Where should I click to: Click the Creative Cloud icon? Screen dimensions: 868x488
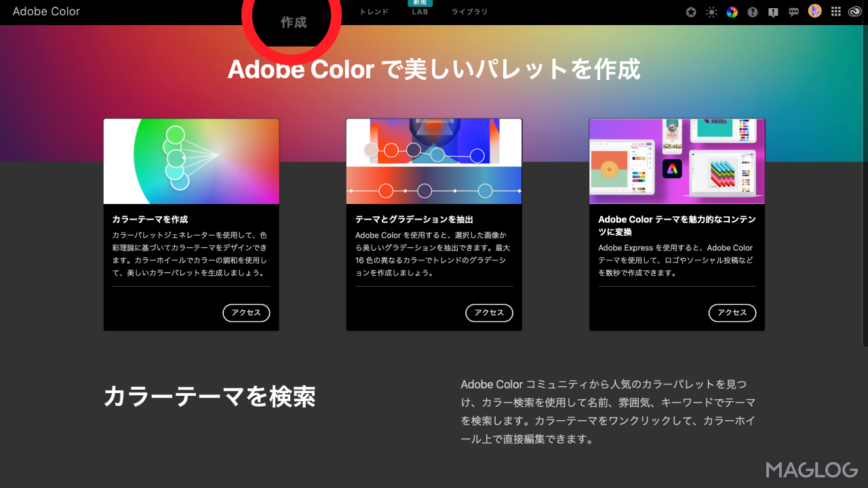[856, 12]
